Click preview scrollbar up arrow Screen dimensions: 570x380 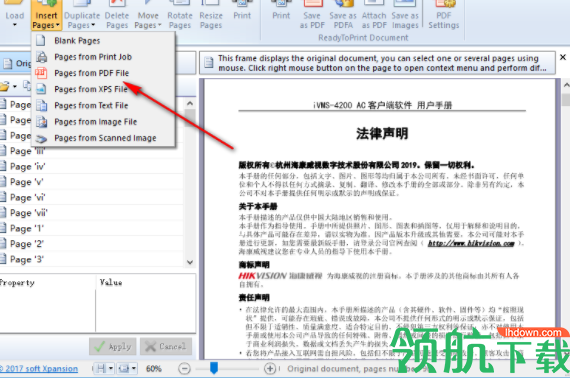point(566,85)
